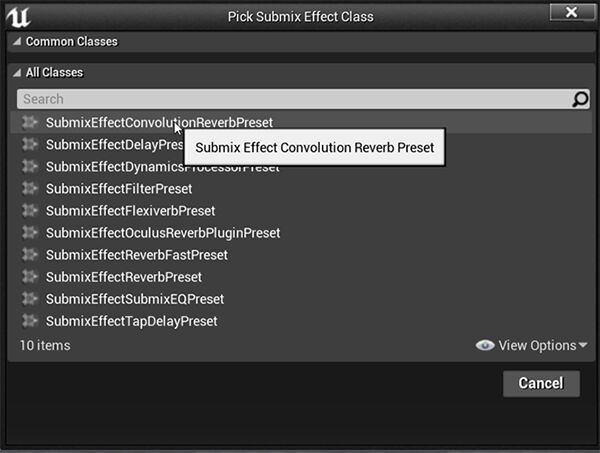Collapse the All Classes section

(16, 73)
